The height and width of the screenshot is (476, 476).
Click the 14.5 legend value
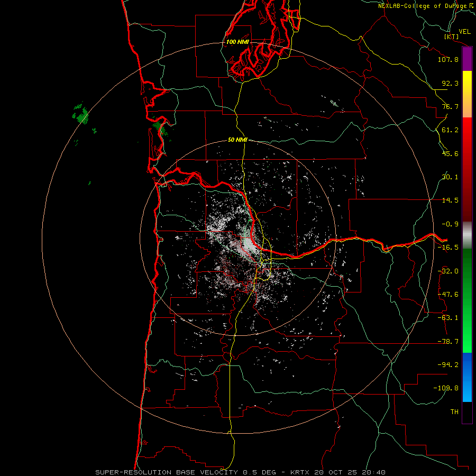pos(450,200)
